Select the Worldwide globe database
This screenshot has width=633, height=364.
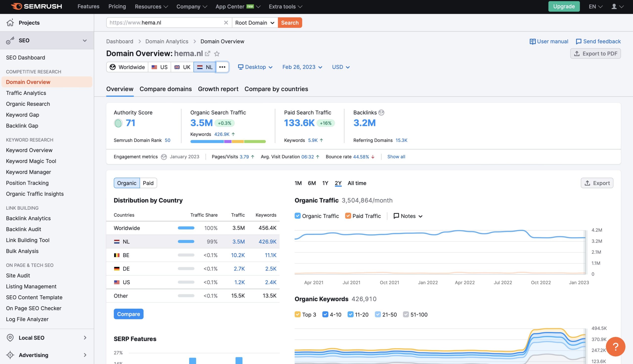pos(127,67)
